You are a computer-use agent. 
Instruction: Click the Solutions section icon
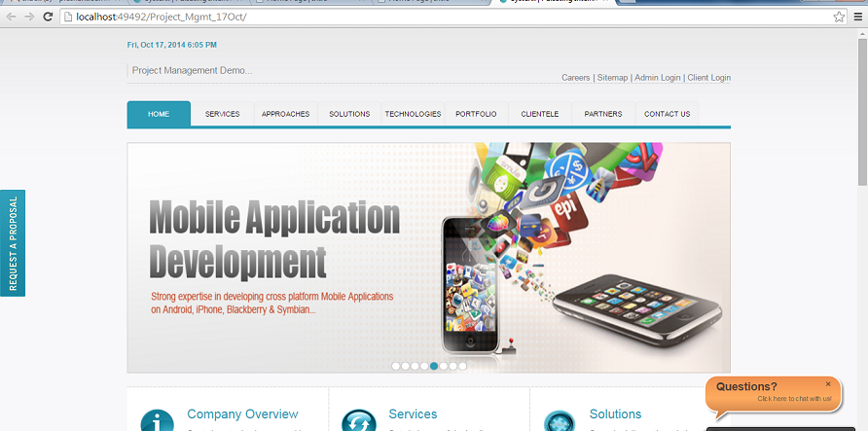[560, 421]
